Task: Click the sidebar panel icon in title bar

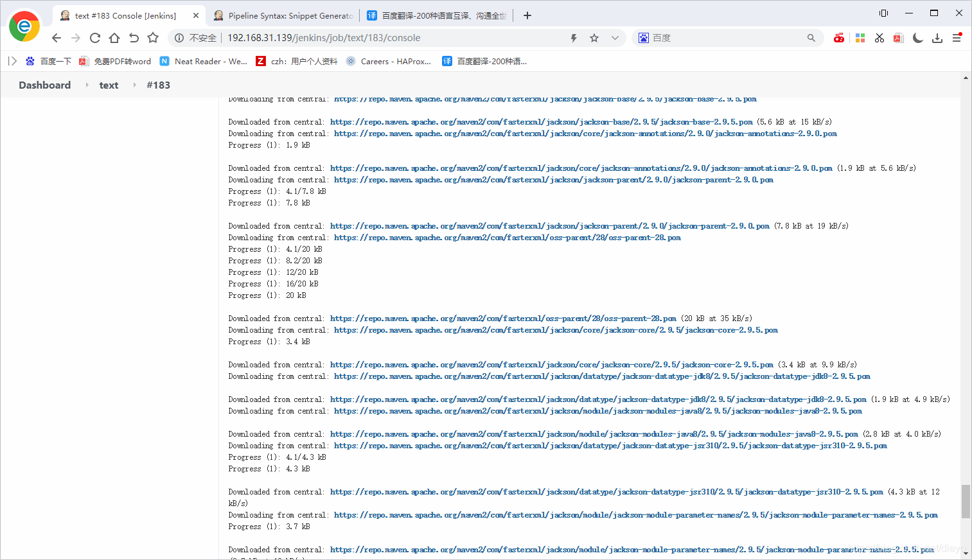Action: (x=884, y=13)
